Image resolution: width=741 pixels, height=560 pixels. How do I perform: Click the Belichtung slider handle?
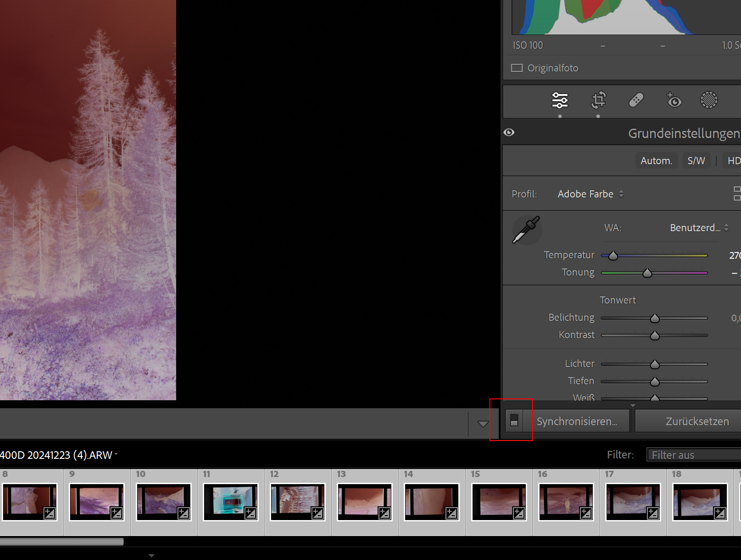point(655,318)
